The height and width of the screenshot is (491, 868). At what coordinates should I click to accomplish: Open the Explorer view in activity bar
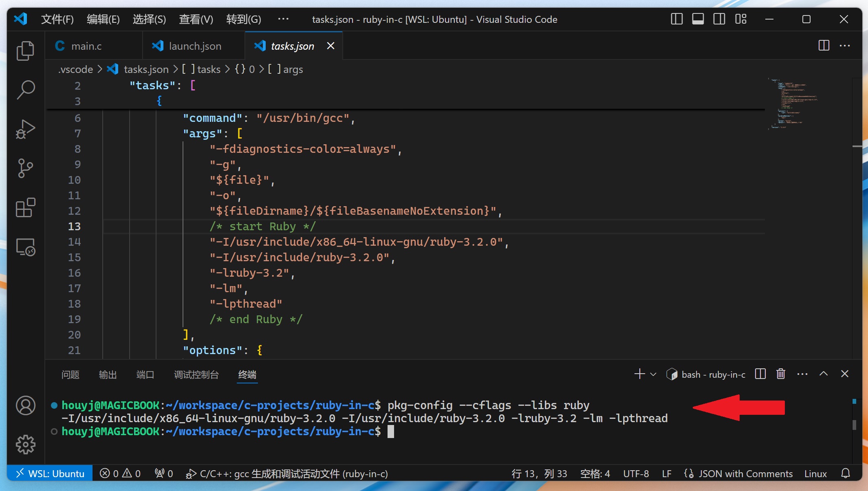(26, 51)
